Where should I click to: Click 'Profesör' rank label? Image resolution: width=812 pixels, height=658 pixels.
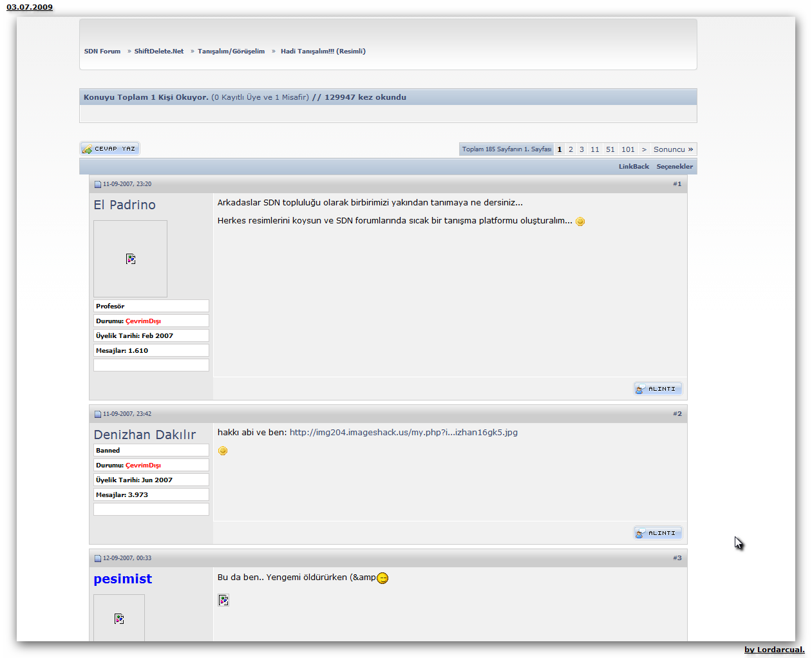(110, 306)
